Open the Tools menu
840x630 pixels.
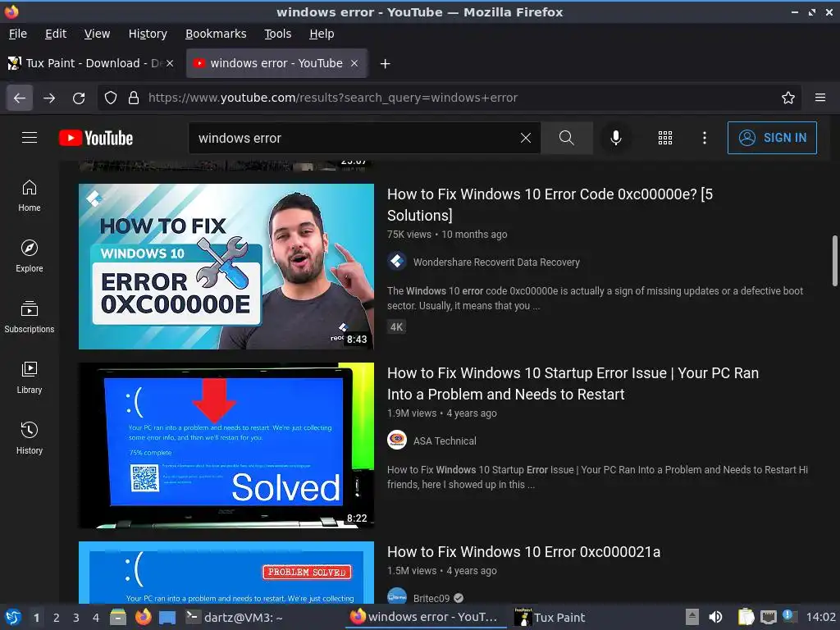point(277,34)
